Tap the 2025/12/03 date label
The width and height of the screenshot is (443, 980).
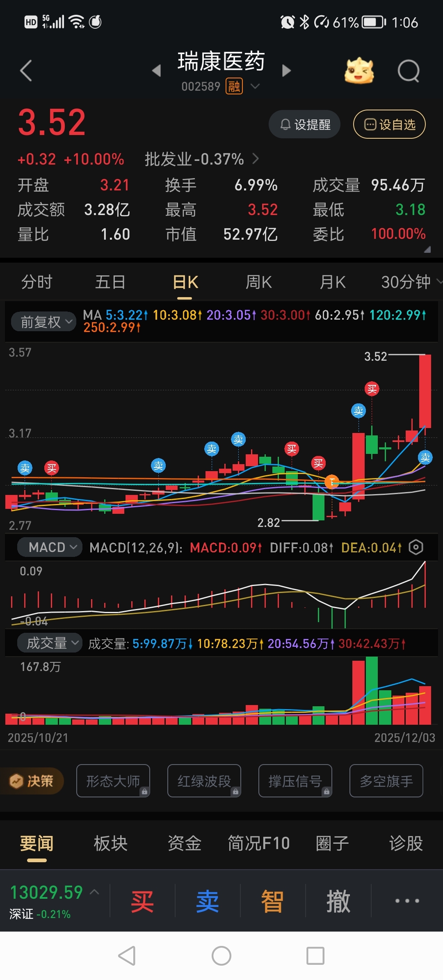coord(404,737)
